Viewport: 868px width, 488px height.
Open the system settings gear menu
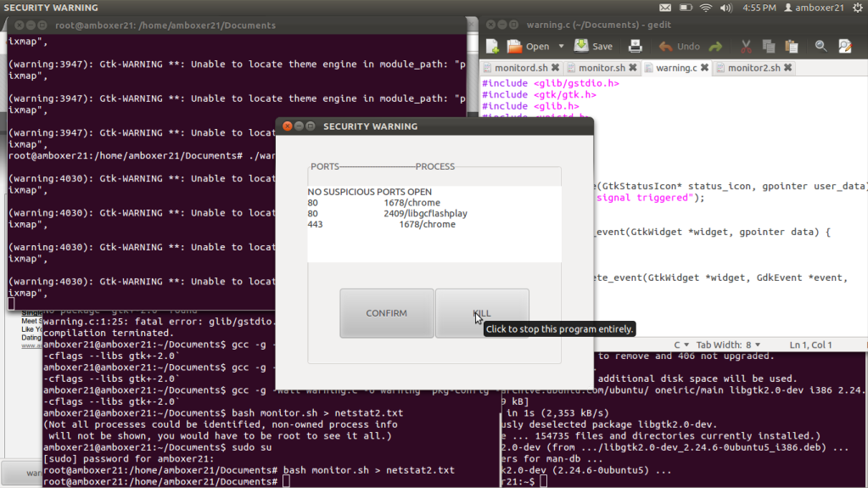[x=858, y=8]
